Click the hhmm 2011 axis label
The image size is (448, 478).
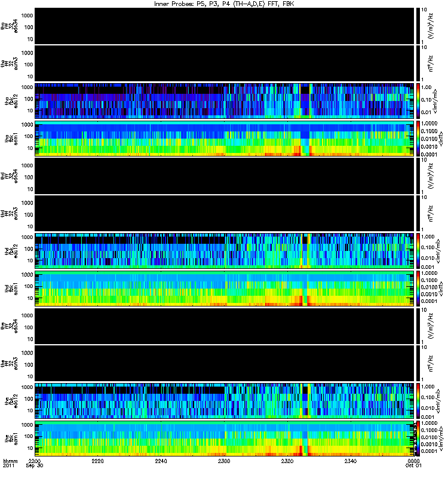(x=10, y=463)
